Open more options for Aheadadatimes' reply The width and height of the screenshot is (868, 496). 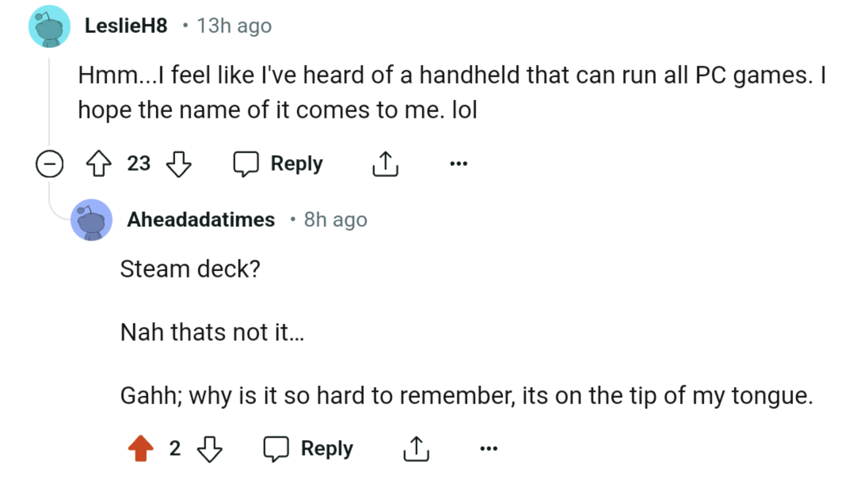[x=488, y=449]
